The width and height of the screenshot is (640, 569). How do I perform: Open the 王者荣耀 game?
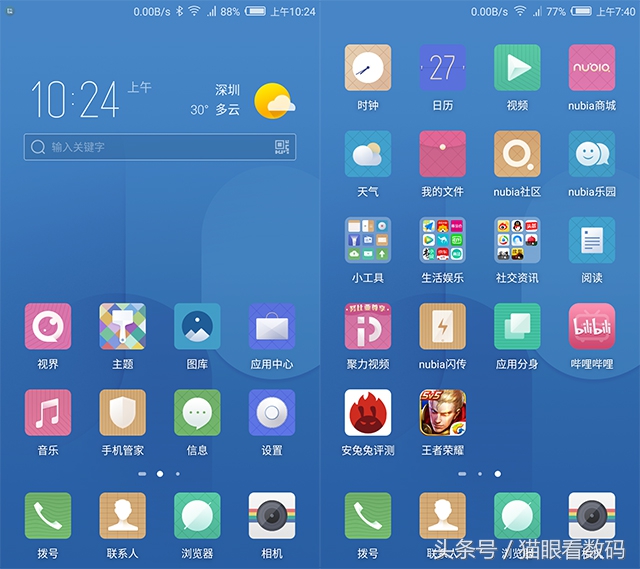point(442,413)
